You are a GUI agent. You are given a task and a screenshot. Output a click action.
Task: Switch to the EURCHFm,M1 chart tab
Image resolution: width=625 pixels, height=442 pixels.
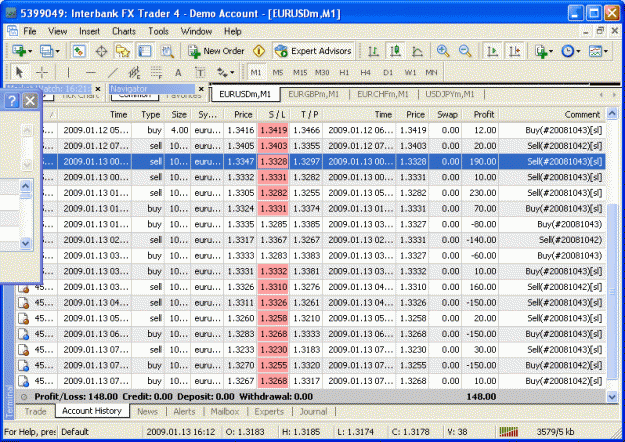[x=383, y=94]
